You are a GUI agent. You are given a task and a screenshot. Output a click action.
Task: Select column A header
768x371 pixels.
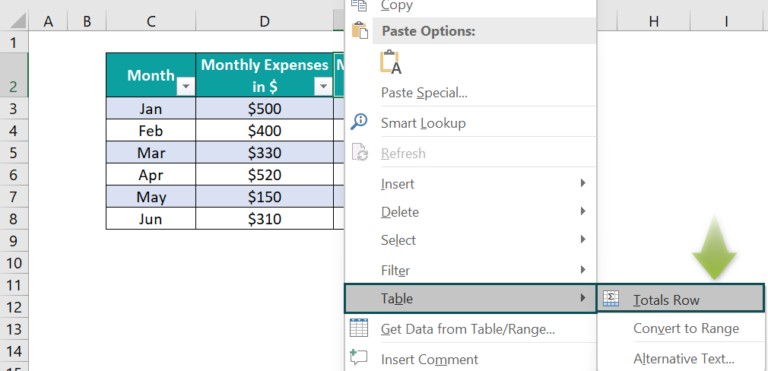(x=48, y=21)
